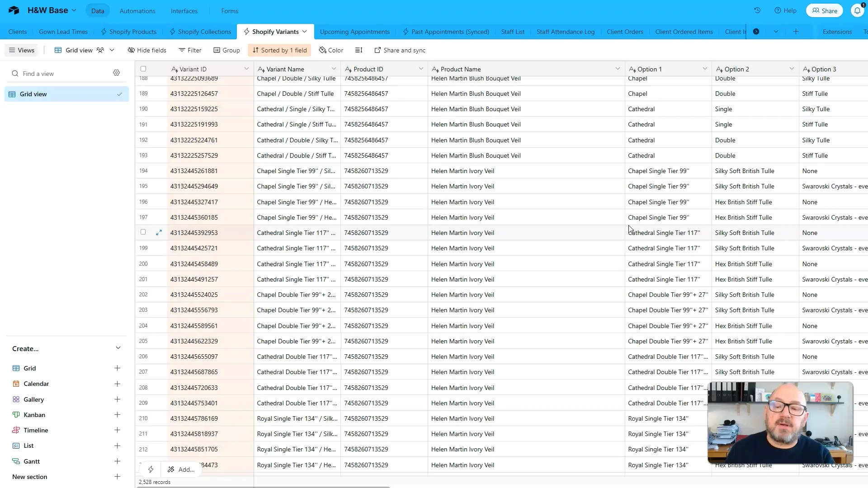868x488 pixels.
Task: Collapse the Create section chevron
Action: click(x=118, y=348)
